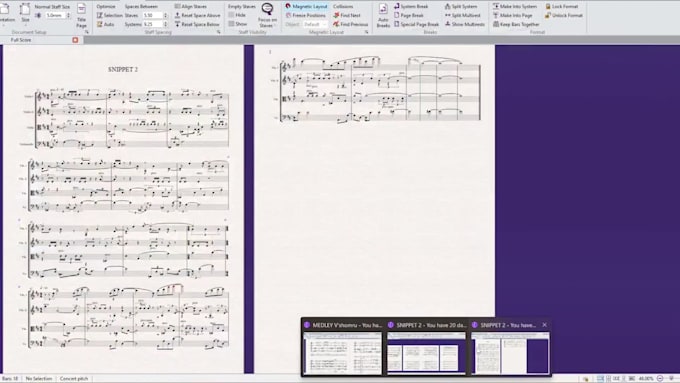Select the SNIPPET 2 title text on score
Viewport: 680px width, 383px height.
(123, 69)
